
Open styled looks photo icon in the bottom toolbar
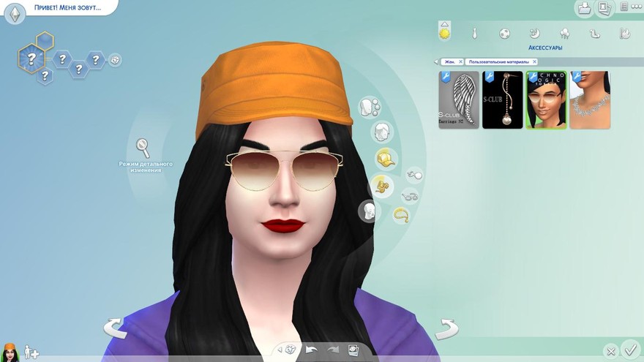tap(353, 350)
